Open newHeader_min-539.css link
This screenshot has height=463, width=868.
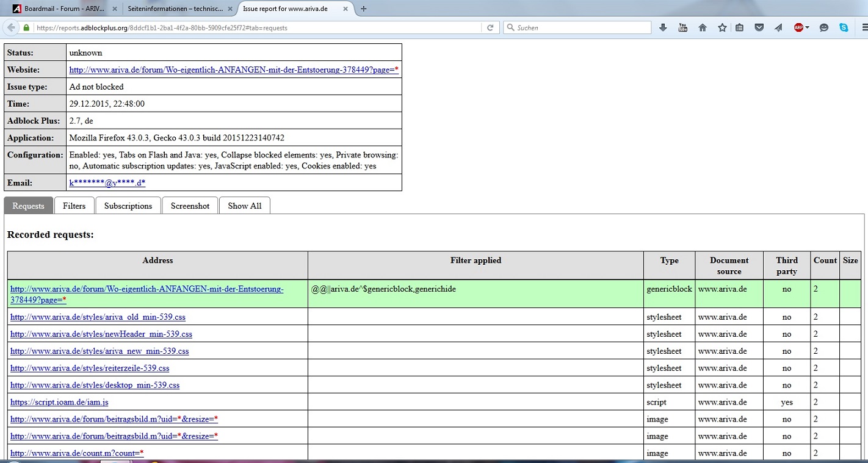coord(101,334)
